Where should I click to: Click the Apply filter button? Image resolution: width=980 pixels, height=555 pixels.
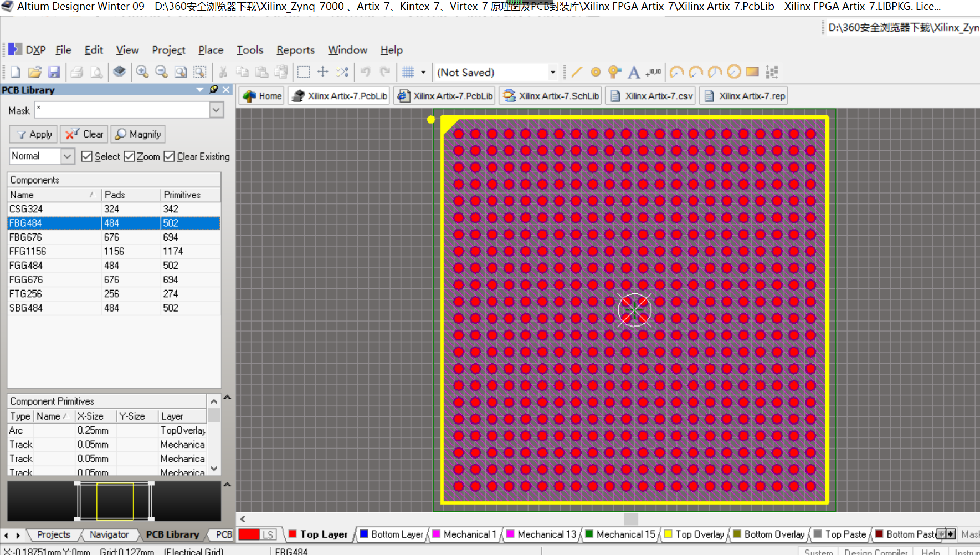coord(33,134)
